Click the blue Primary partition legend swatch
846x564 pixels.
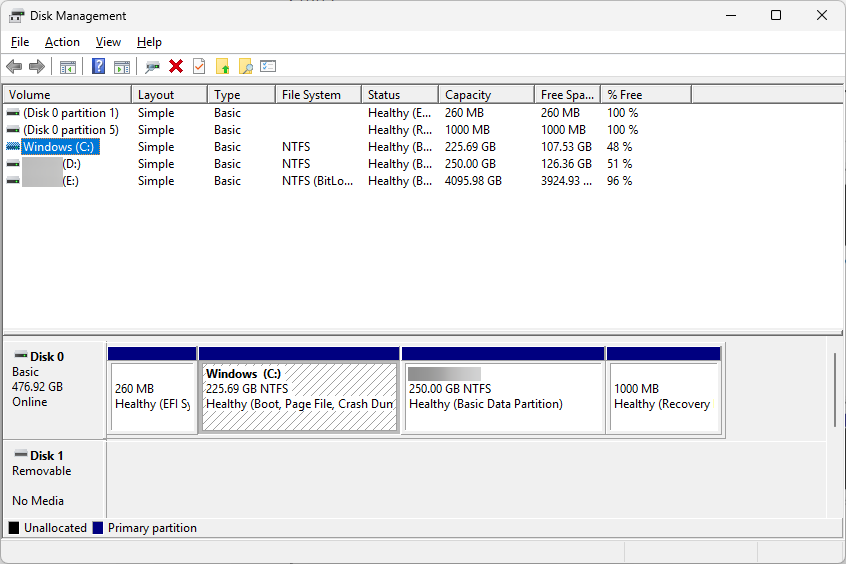click(98, 528)
